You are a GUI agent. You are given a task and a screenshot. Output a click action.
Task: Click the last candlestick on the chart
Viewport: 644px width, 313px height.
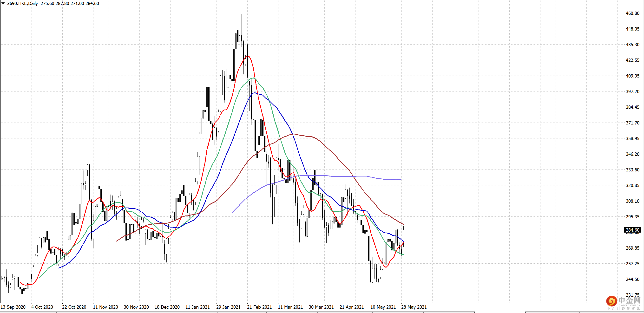[403, 235]
